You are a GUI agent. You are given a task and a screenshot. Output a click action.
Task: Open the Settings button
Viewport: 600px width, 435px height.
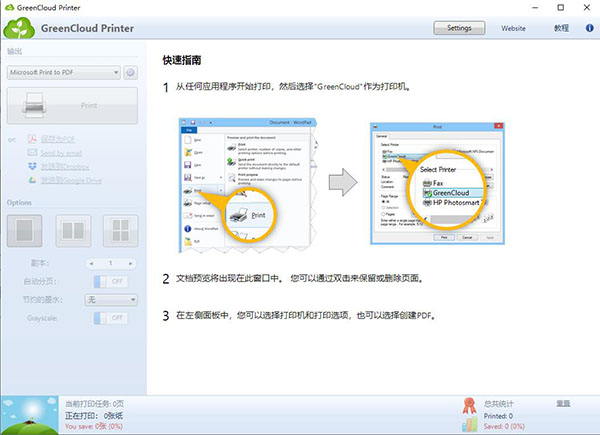click(x=459, y=28)
